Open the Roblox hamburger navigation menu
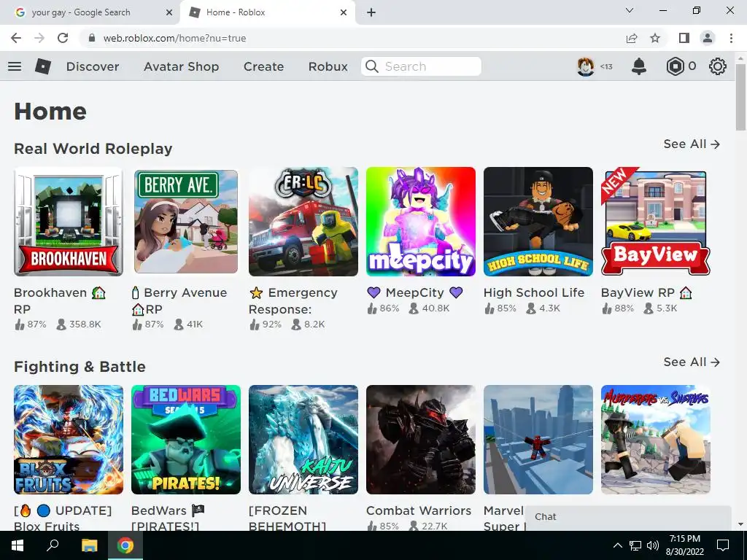Image resolution: width=747 pixels, height=560 pixels. click(15, 66)
